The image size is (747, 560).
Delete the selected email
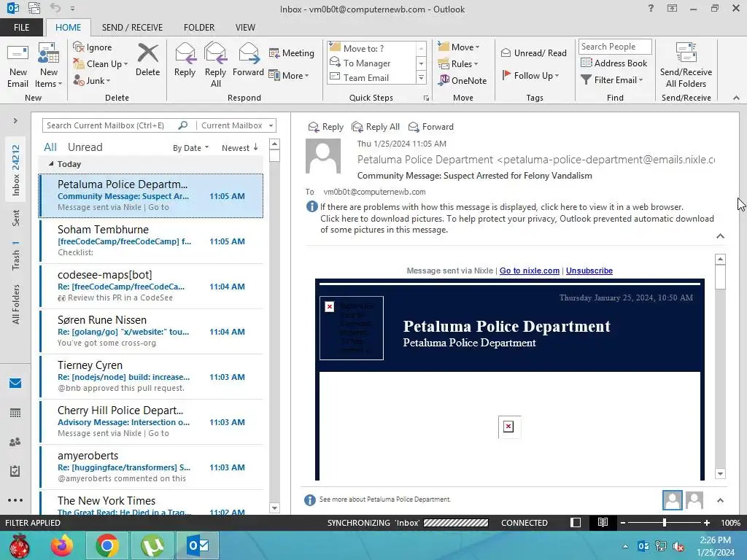point(147,60)
